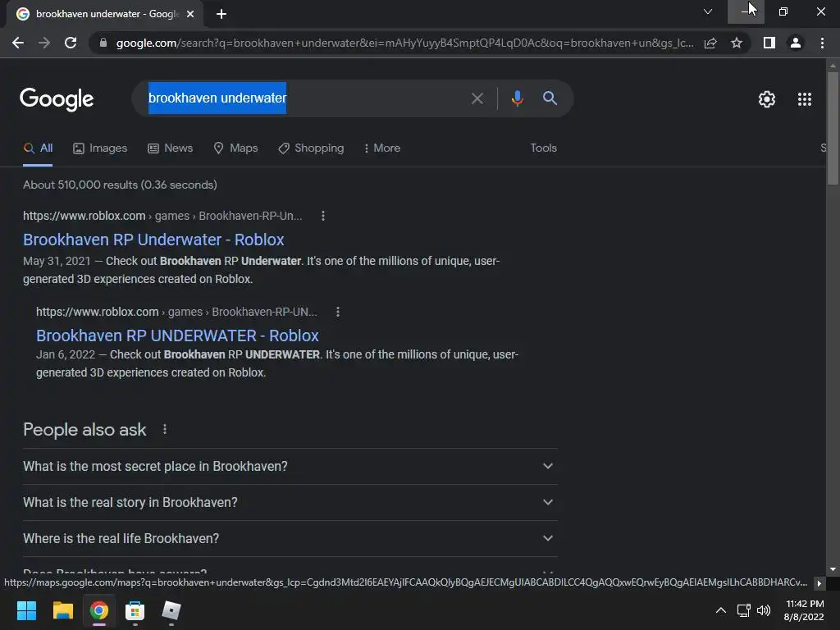
Task: Open Roblox from the taskbar
Action: [171, 610]
